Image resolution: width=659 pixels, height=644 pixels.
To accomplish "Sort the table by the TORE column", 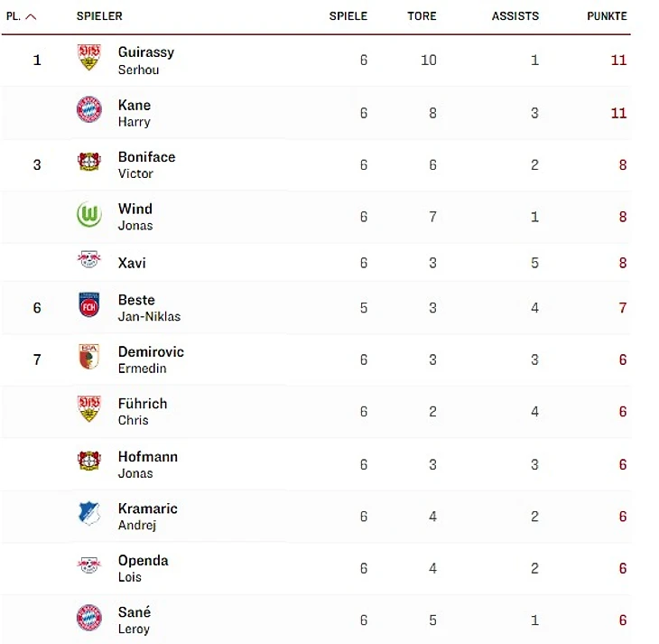I will click(x=422, y=16).
